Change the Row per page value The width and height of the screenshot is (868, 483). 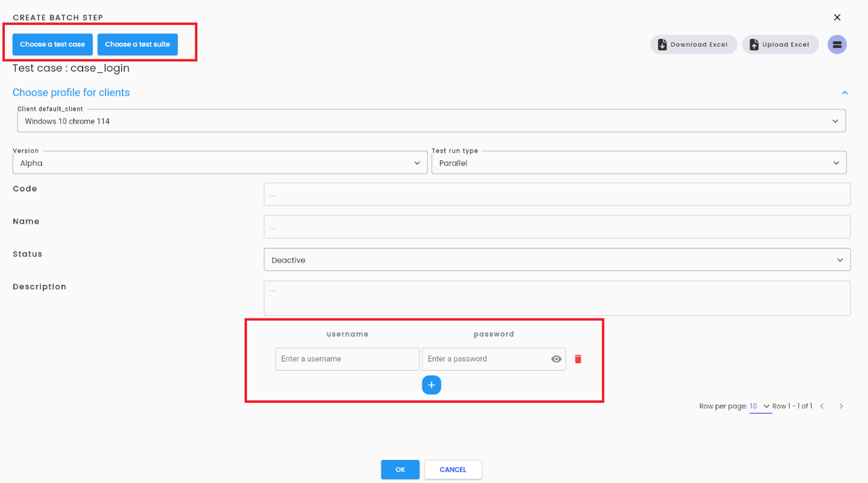[760, 406]
